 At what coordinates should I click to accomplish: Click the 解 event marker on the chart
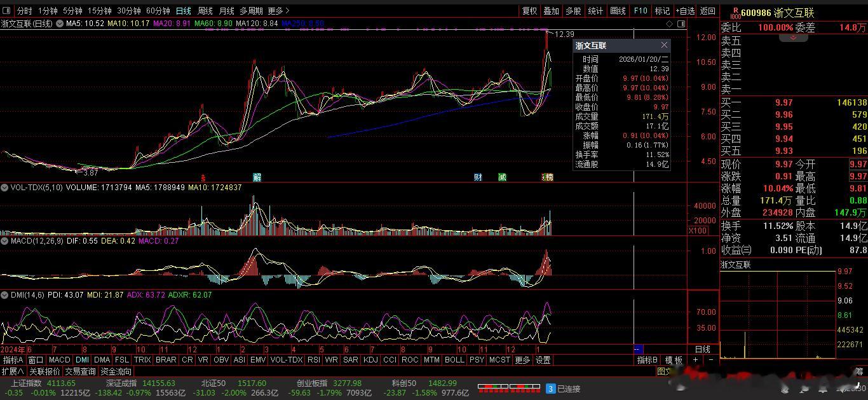coord(257,177)
